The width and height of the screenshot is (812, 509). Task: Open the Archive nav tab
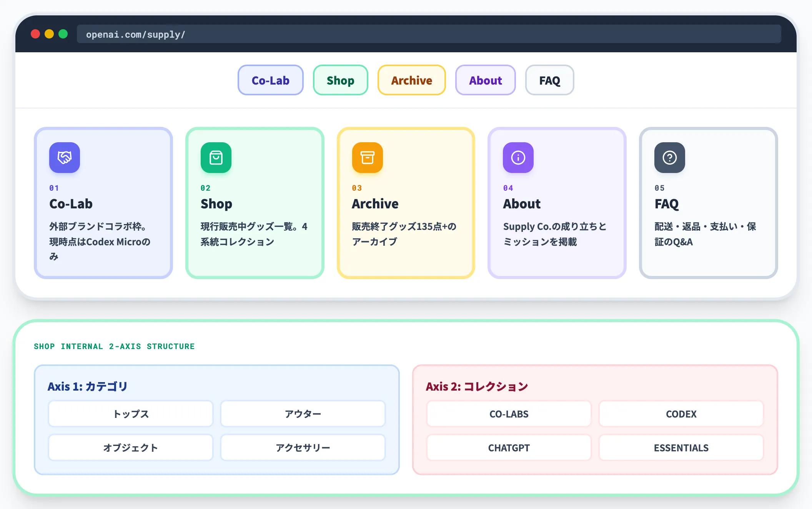412,80
